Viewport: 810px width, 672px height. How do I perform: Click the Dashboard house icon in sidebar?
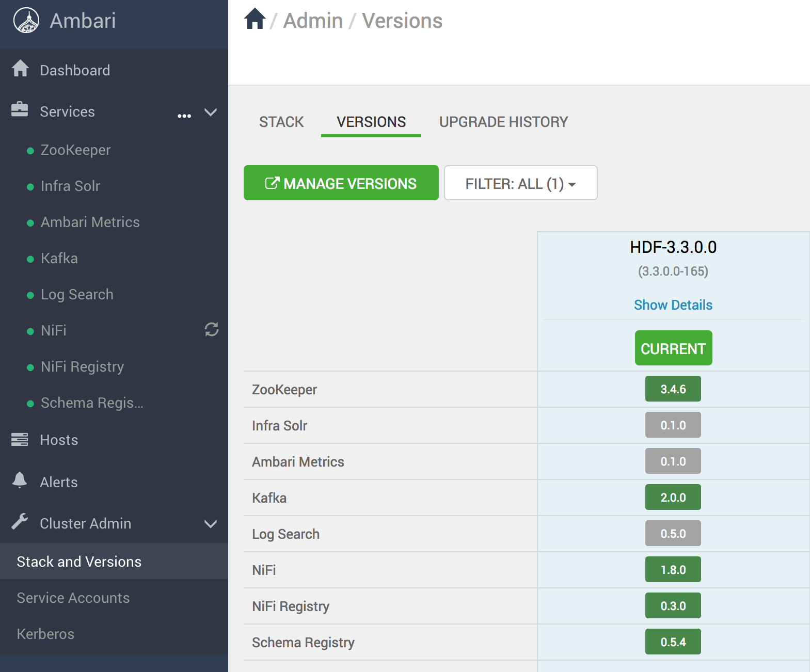[x=20, y=69]
